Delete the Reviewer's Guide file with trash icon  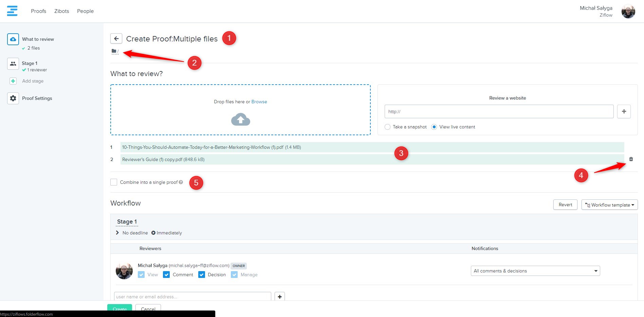pos(631,159)
